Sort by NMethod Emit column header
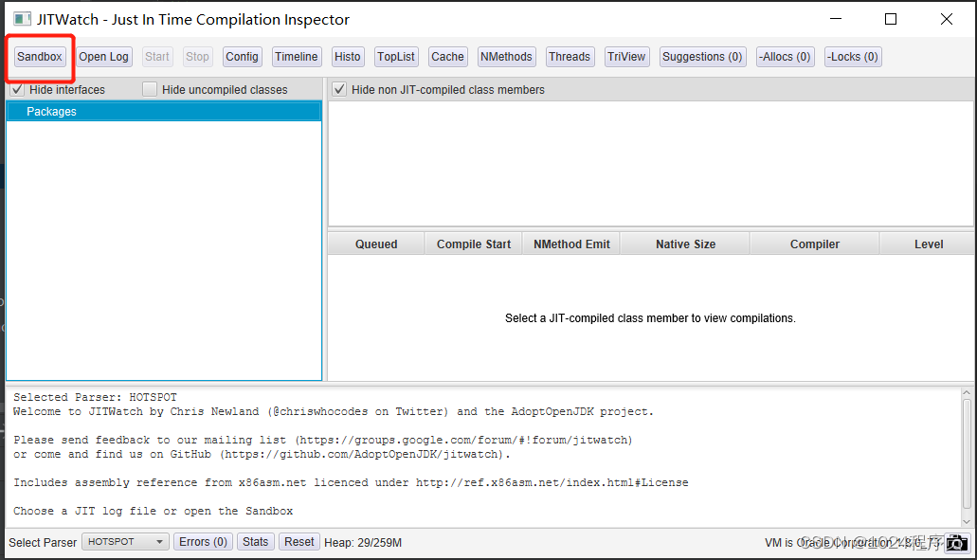977x560 pixels. (x=571, y=244)
